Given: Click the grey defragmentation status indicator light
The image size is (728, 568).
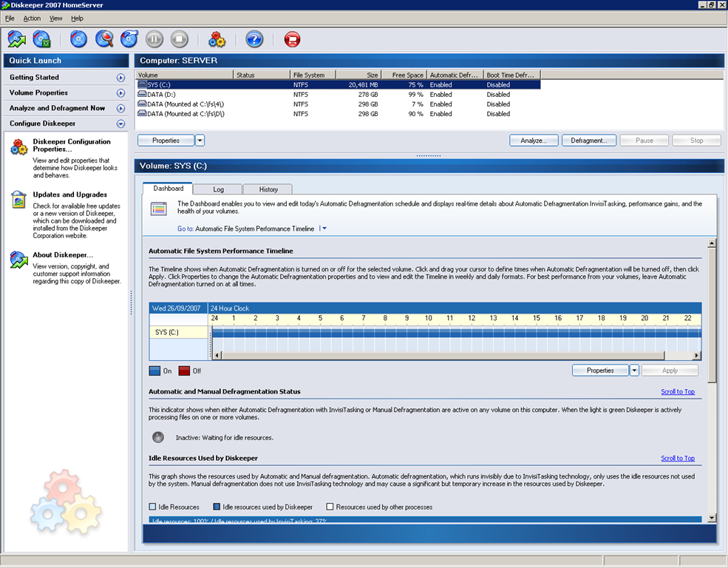Looking at the screenshot, I should (158, 437).
